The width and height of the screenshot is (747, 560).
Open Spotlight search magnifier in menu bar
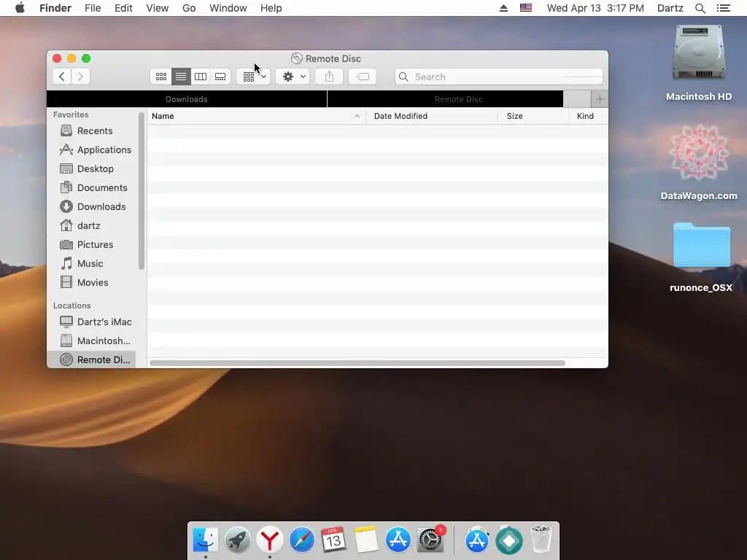tap(700, 8)
